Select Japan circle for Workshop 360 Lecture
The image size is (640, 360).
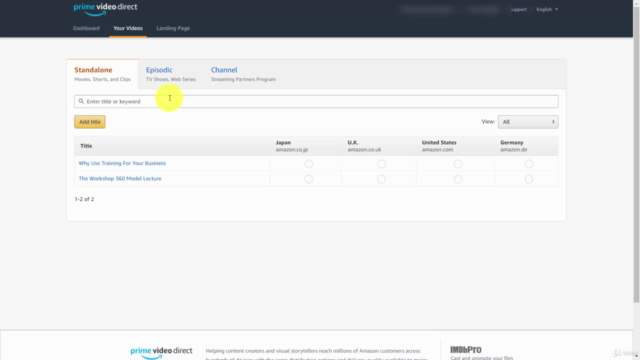click(309, 179)
